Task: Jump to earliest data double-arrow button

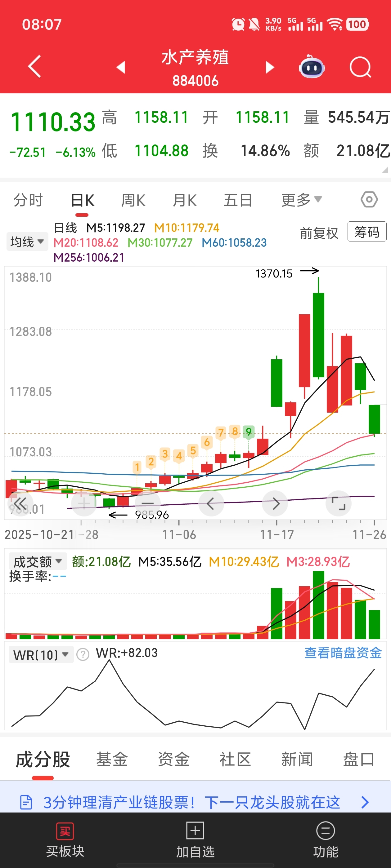Action: pyautogui.click(x=20, y=504)
